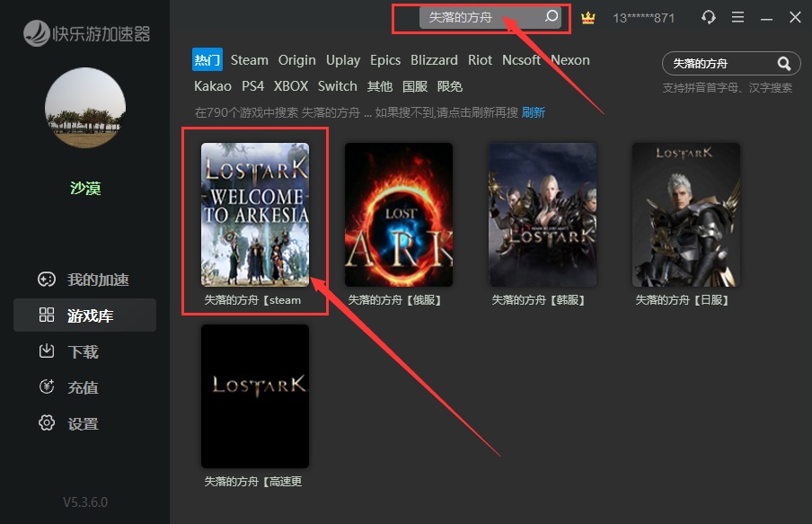Open the hamburger menu icon
Image resolution: width=812 pixels, height=524 pixels.
(x=738, y=17)
